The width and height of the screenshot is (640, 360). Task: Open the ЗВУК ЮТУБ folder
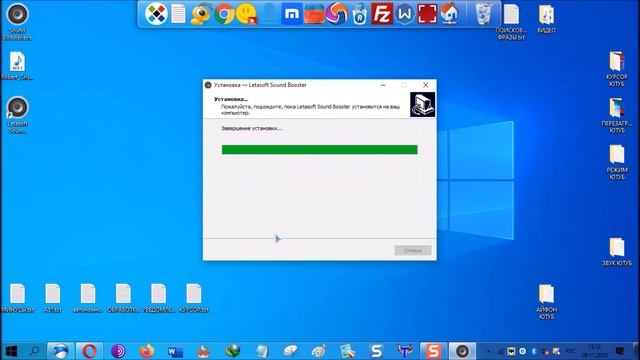tap(617, 252)
